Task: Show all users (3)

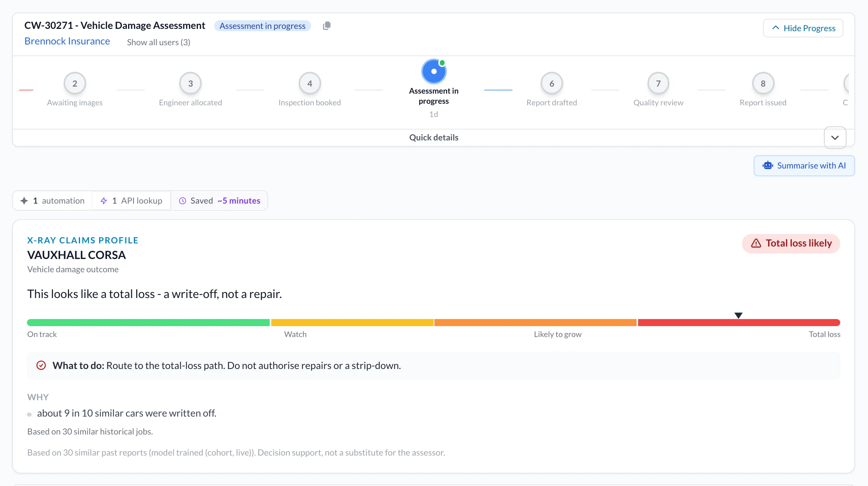Action: [158, 42]
